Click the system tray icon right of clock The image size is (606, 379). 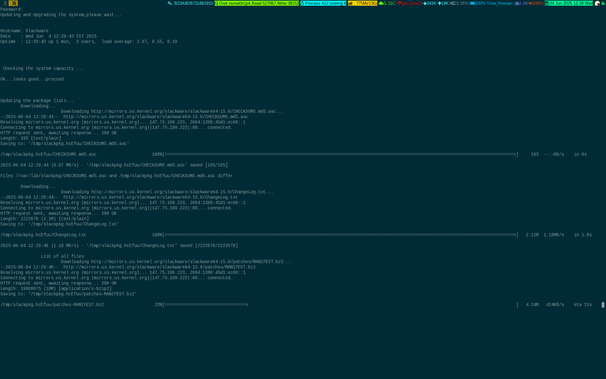[597, 3]
